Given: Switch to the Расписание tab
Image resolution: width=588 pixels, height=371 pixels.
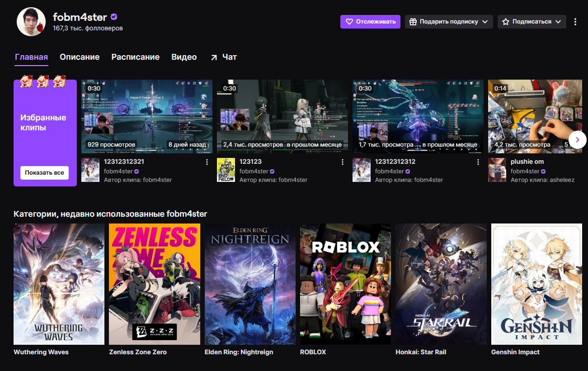Looking at the screenshot, I should (x=136, y=57).
